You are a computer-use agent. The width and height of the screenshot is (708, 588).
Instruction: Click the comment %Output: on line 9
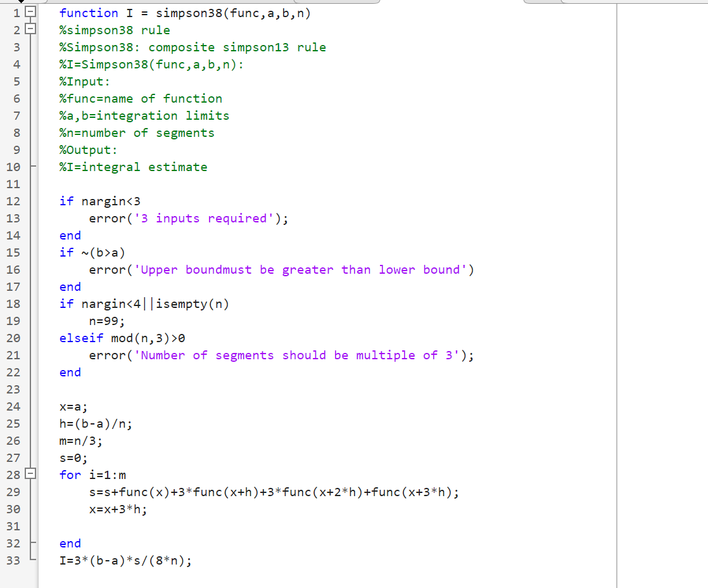pos(87,150)
